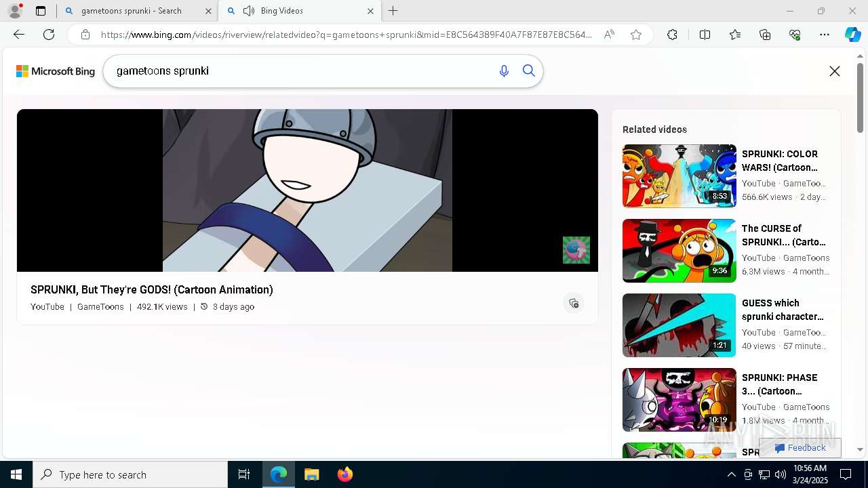Close the video viewer with X
This screenshot has width=868, height=488.
coord(835,71)
